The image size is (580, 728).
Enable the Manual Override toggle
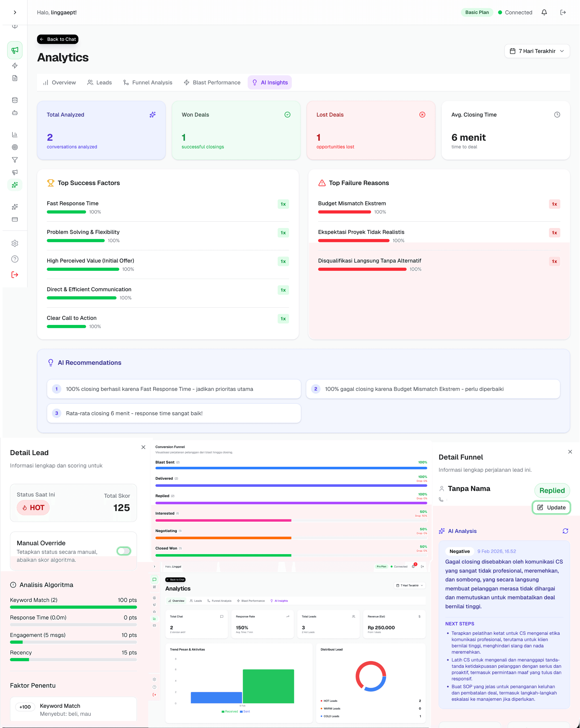(x=124, y=551)
